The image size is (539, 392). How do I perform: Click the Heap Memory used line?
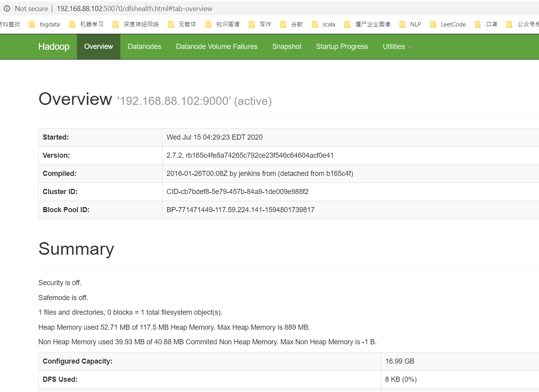coord(174,327)
